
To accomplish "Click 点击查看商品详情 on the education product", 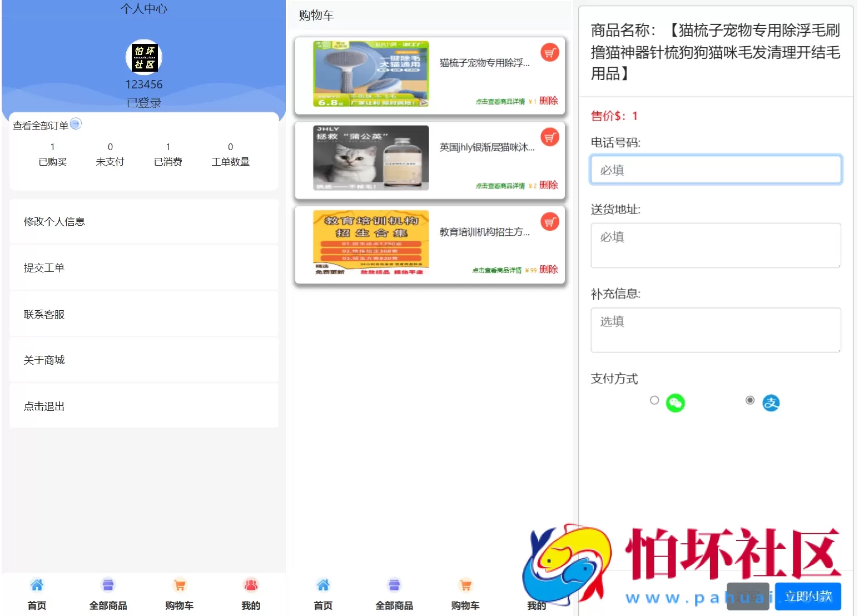I will tap(498, 269).
